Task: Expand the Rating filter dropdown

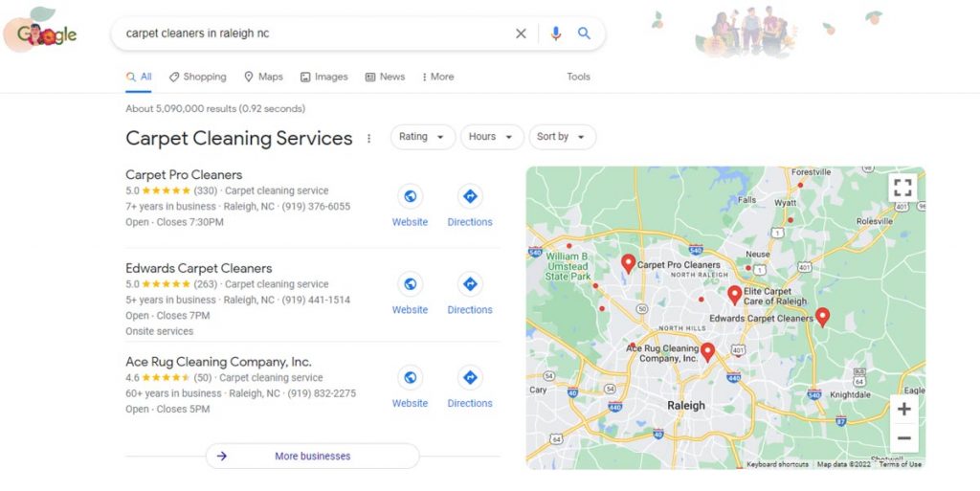Action: (423, 137)
